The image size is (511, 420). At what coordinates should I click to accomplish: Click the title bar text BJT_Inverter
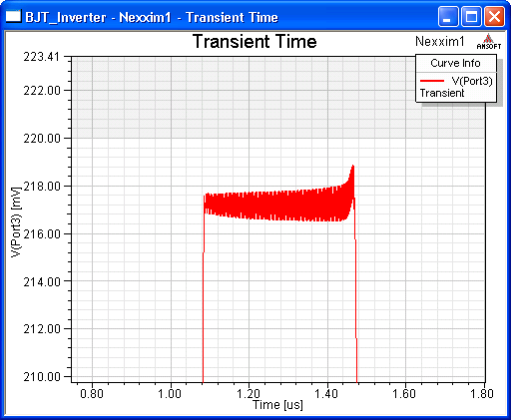point(66,17)
